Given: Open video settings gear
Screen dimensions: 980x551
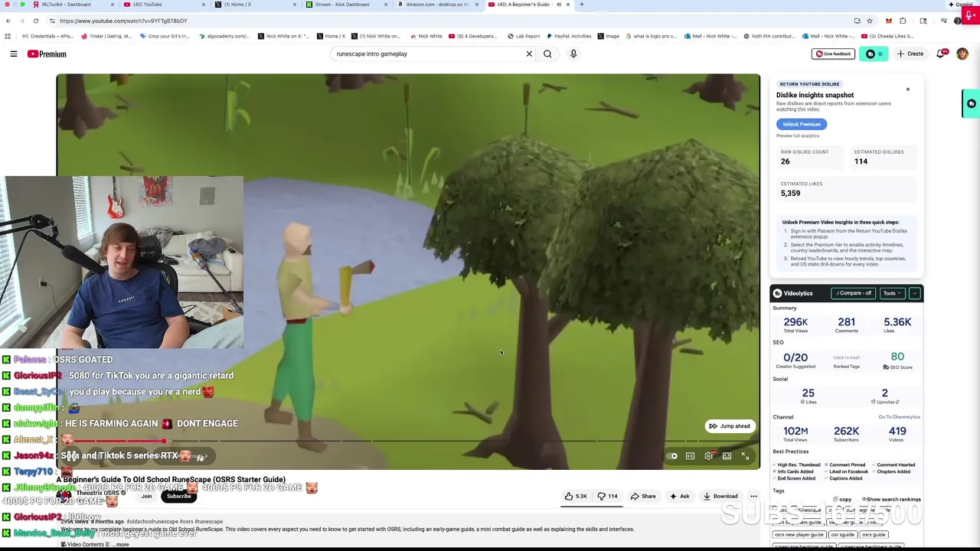Looking at the screenshot, I should coord(709,456).
